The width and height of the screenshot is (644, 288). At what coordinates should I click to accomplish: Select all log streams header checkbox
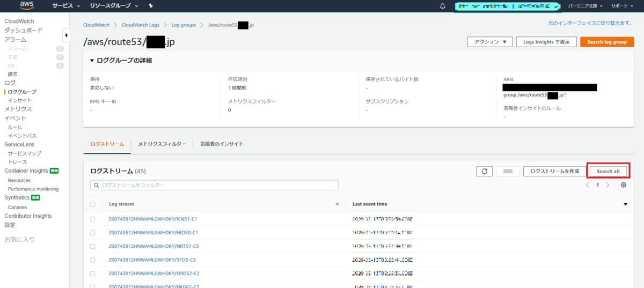(x=93, y=204)
